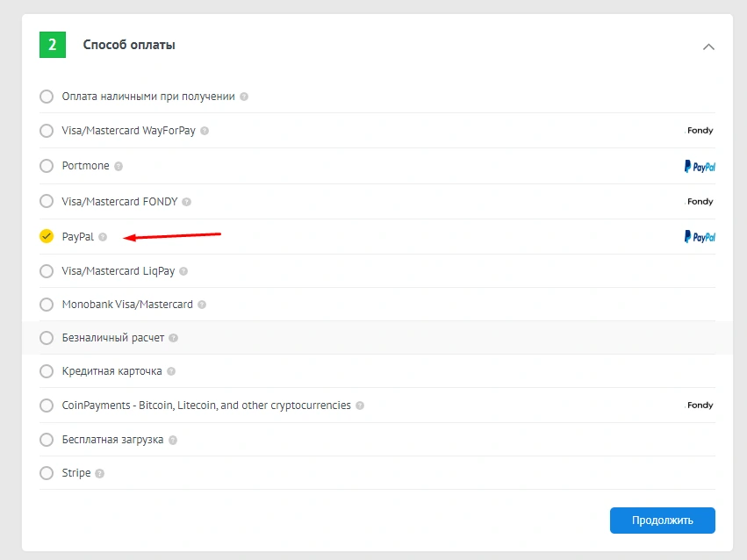Click the Способ оплаты section title
This screenshot has height=560, width=747.
[x=129, y=45]
